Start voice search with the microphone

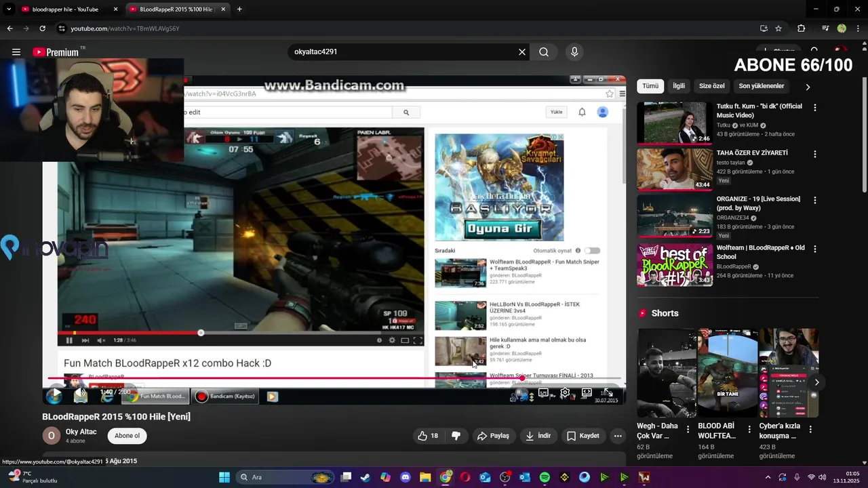coord(574,52)
